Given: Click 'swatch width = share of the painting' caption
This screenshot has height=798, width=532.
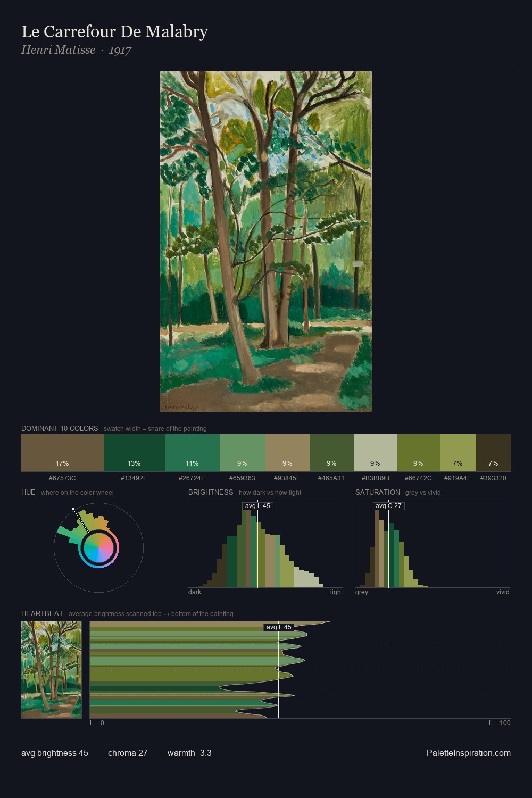Looking at the screenshot, I should pos(155,429).
